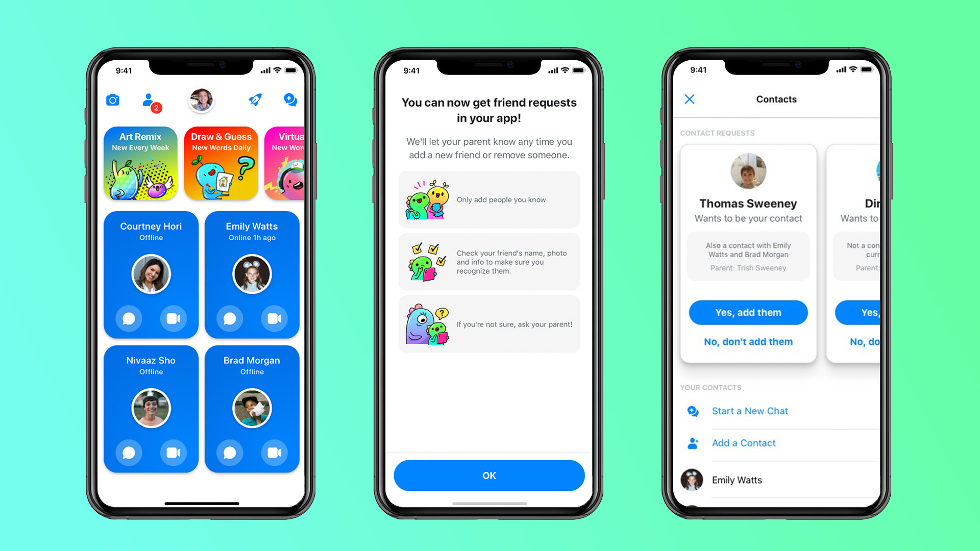This screenshot has height=551, width=980.
Task: Tap the chat bubble icon for Brad Morgan
Action: point(232,452)
